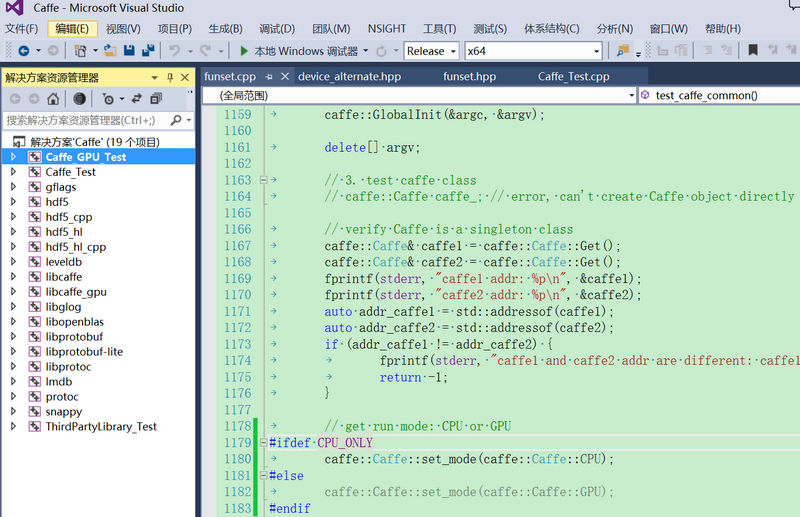
Task: Select the libglog project in tree
Action: (x=63, y=307)
